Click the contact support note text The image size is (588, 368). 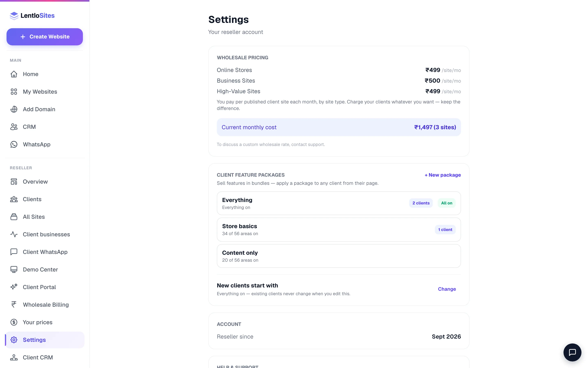tap(271, 145)
